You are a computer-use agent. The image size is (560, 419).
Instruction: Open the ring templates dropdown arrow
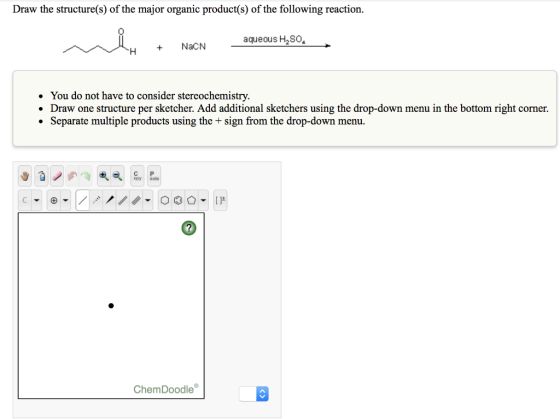tap(203, 200)
